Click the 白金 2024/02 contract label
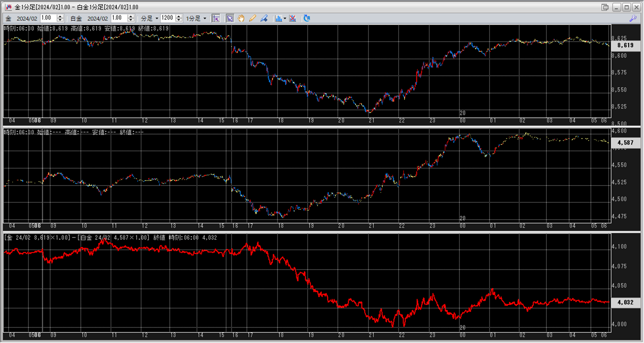The height and width of the screenshot is (343, 644). coord(97,18)
